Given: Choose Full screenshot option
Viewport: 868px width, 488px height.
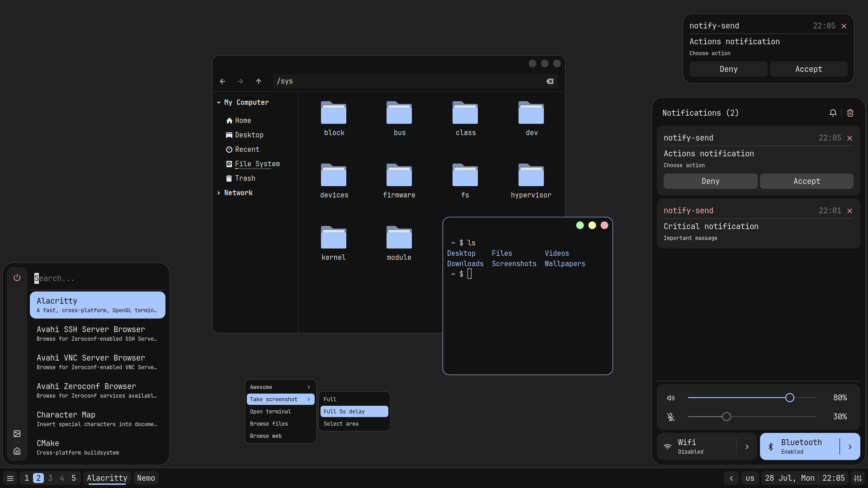Looking at the screenshot, I should pos(354,399).
